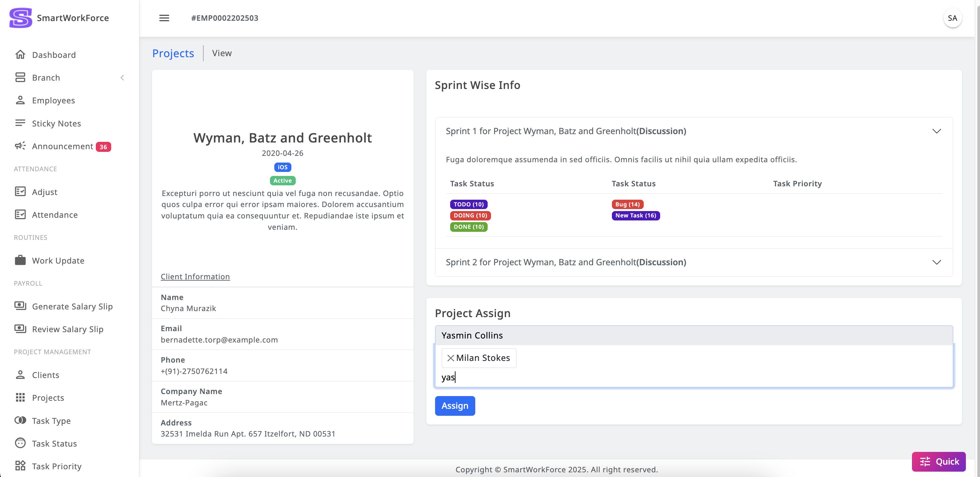Image resolution: width=980 pixels, height=477 pixels.
Task: Expand Sprint 2 accordion chevron
Action: (x=937, y=262)
